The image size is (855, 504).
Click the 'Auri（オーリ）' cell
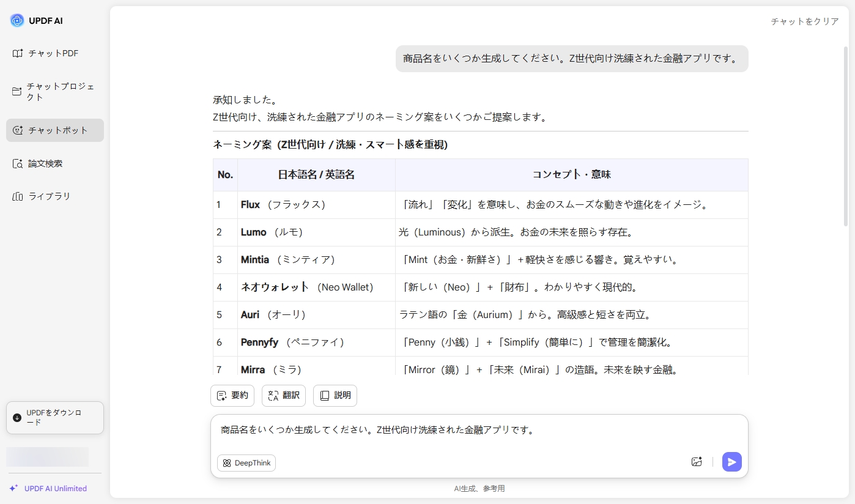316,315
